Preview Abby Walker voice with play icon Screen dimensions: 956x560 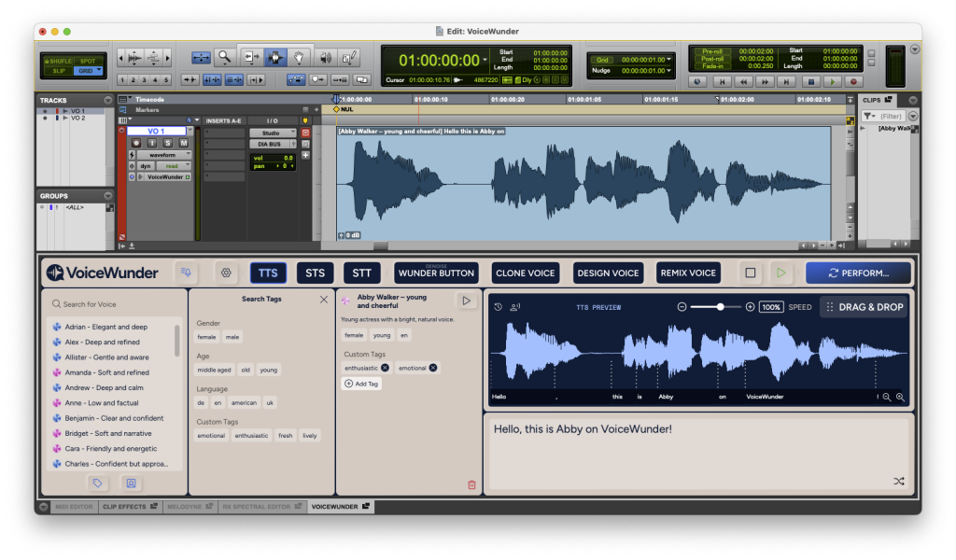(x=467, y=301)
